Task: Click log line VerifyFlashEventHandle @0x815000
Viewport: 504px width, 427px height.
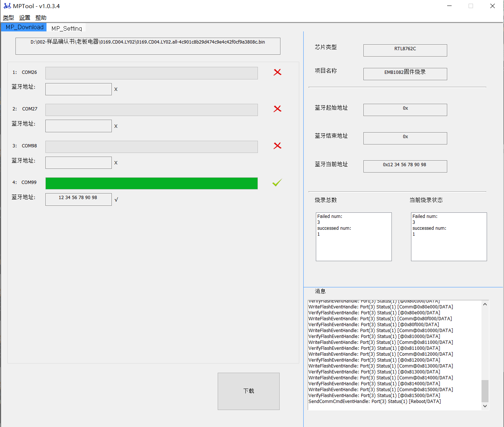Action: point(374,396)
